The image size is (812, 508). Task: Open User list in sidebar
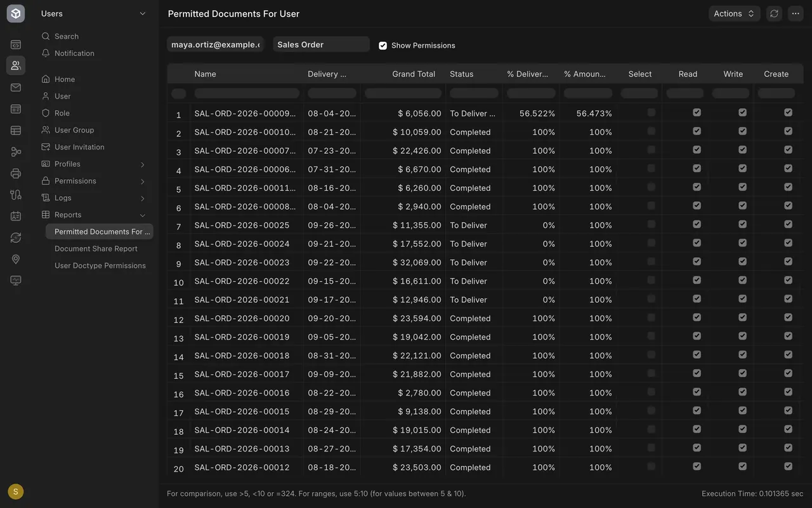pyautogui.click(x=95, y=96)
